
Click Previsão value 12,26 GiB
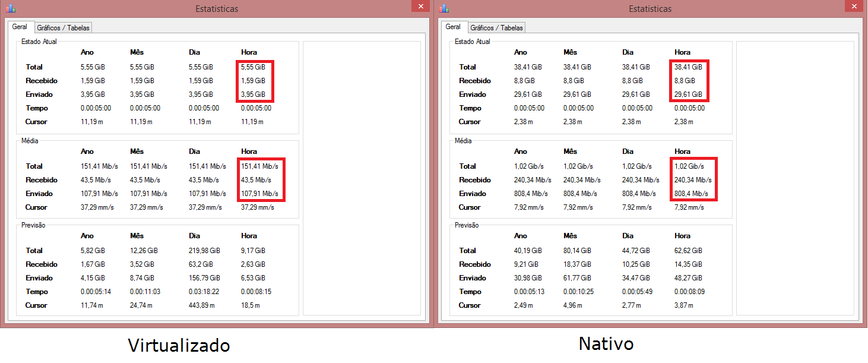point(144,251)
